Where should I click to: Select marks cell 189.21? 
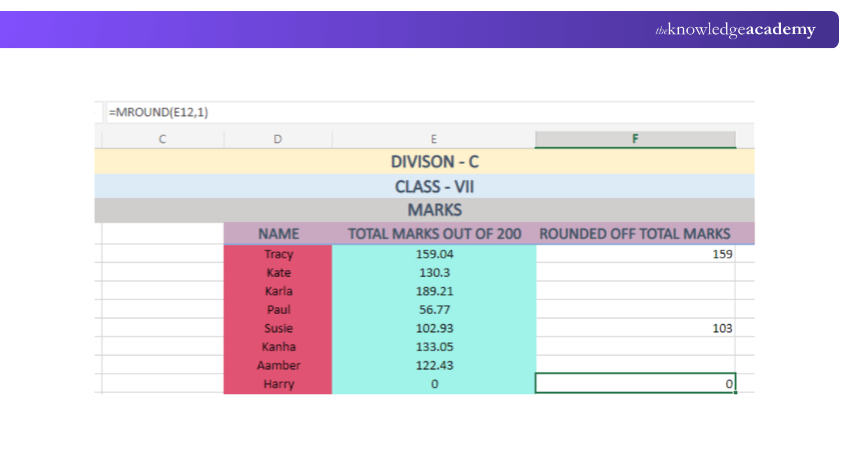point(434,291)
